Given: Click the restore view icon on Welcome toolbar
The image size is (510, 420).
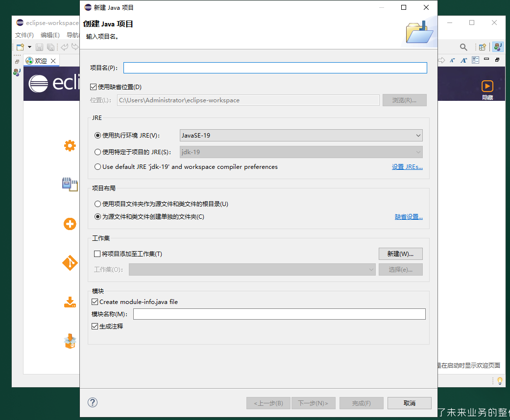Looking at the screenshot, I should 497,60.
